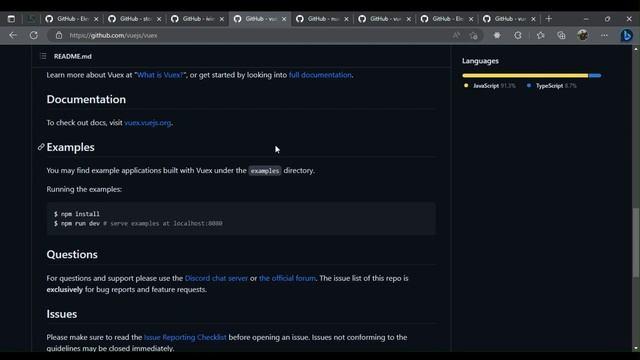Visit the vuex.vuejs.org link
Image resolution: width=640 pixels, height=360 pixels.
[x=148, y=123]
